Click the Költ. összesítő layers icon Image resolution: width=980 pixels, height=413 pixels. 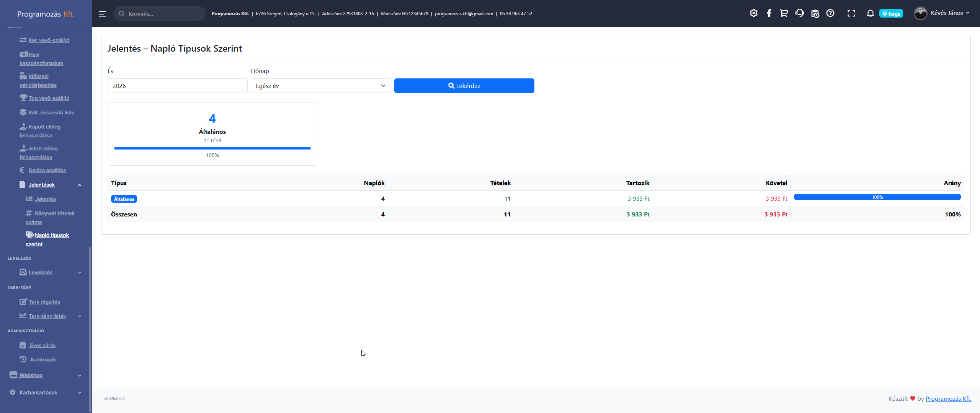click(23, 112)
